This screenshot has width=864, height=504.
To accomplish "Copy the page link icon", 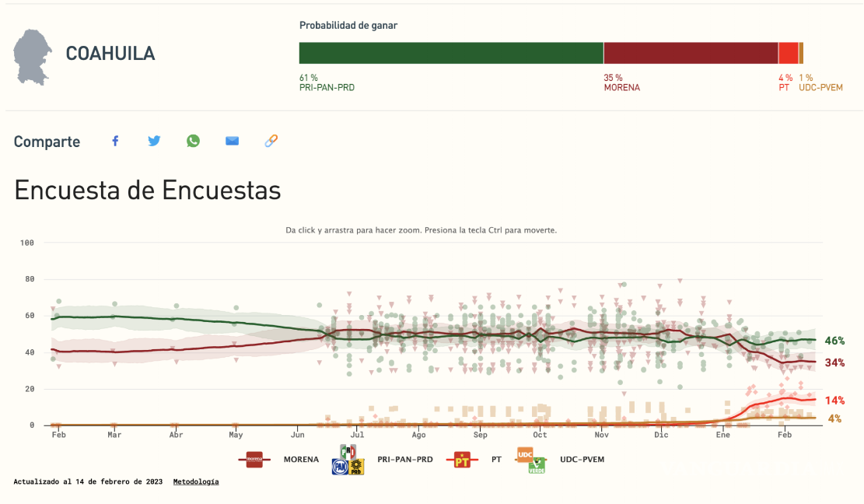I will (271, 141).
